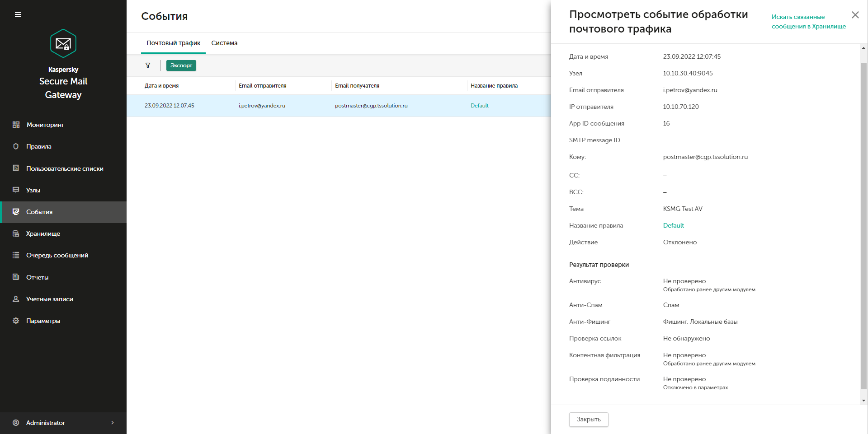Navigate to Узлы section

click(x=33, y=190)
